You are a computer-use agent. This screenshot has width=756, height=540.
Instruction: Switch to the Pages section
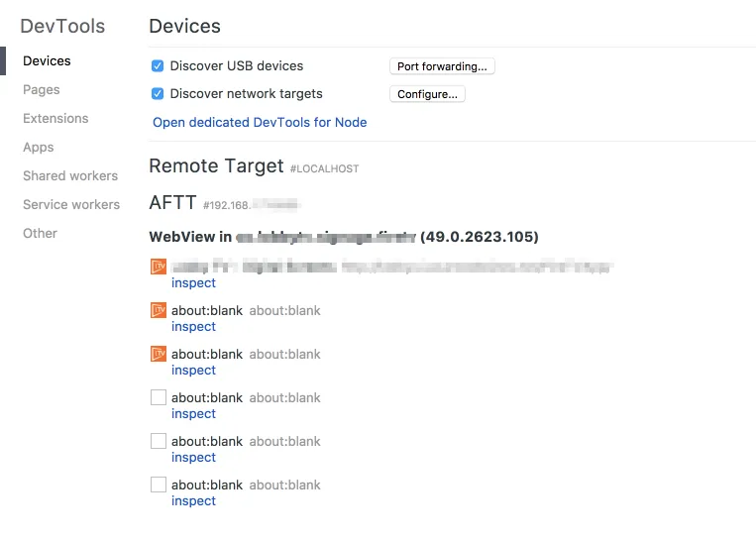[x=42, y=90]
